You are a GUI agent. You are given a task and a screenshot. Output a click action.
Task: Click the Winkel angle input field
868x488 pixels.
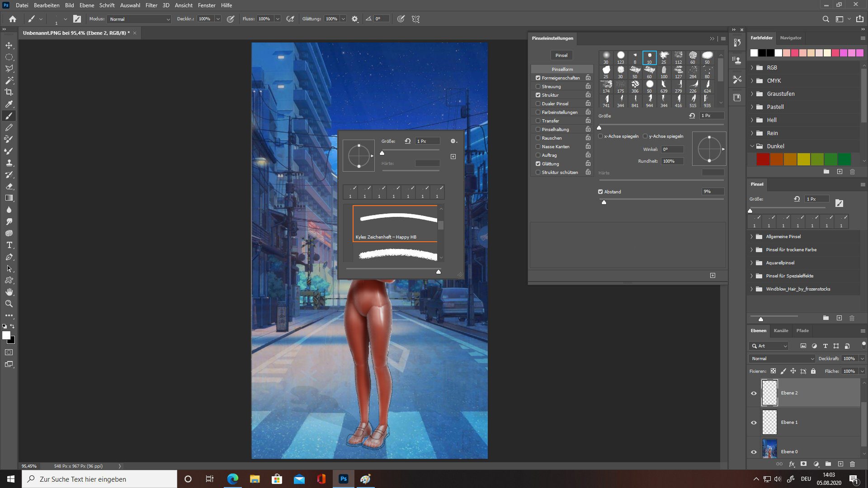[x=673, y=149]
